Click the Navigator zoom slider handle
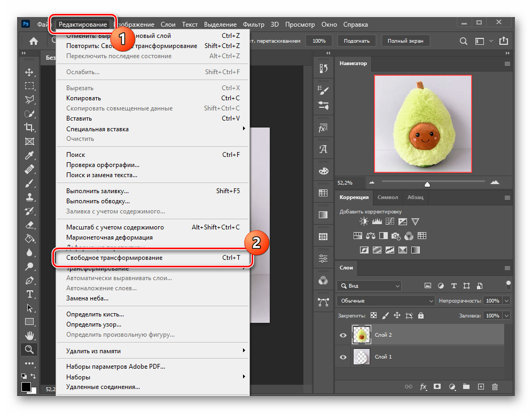 [x=427, y=184]
